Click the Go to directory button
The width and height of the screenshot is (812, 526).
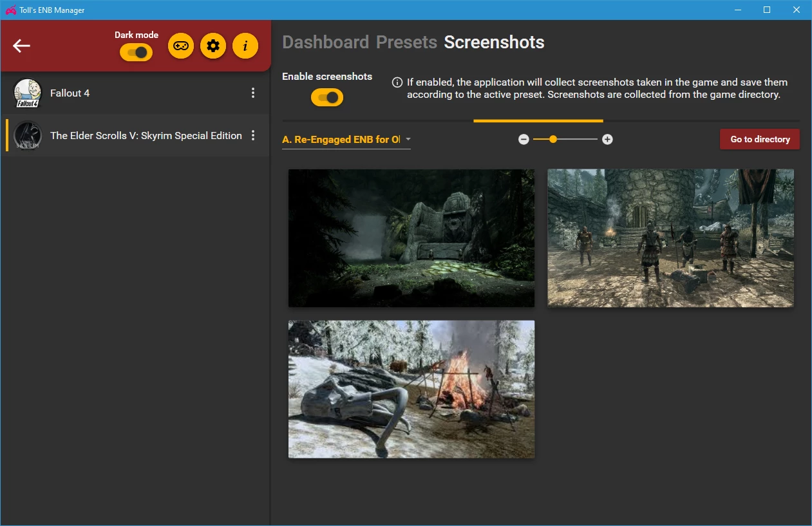(x=760, y=139)
